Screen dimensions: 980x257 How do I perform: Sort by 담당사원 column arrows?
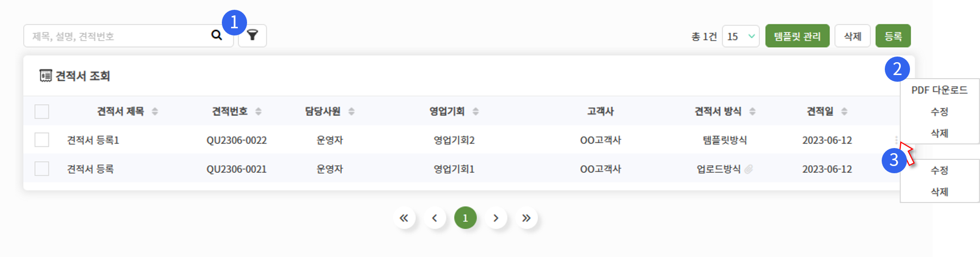pos(352,112)
